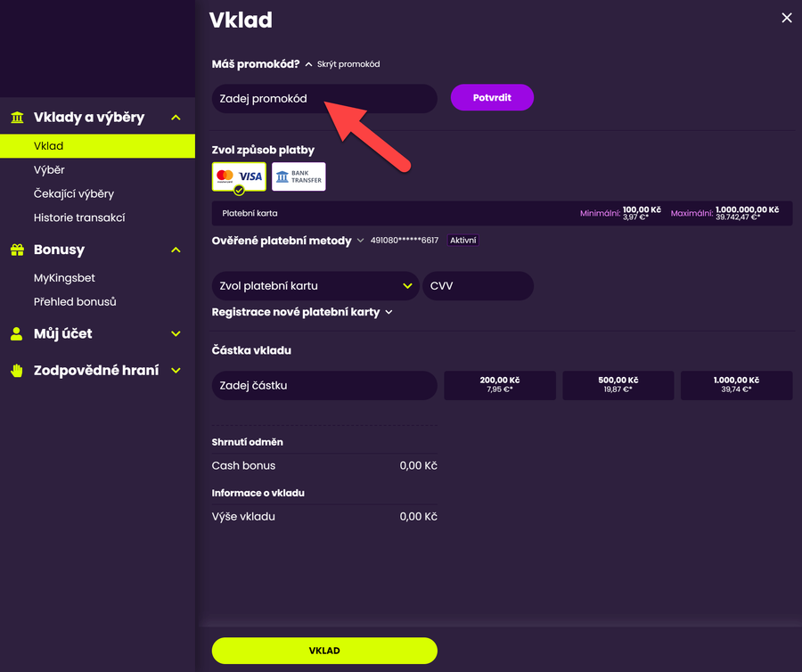Viewport: 802px width, 672px height.
Task: Click the Bank Transfer payment icon
Action: click(299, 176)
